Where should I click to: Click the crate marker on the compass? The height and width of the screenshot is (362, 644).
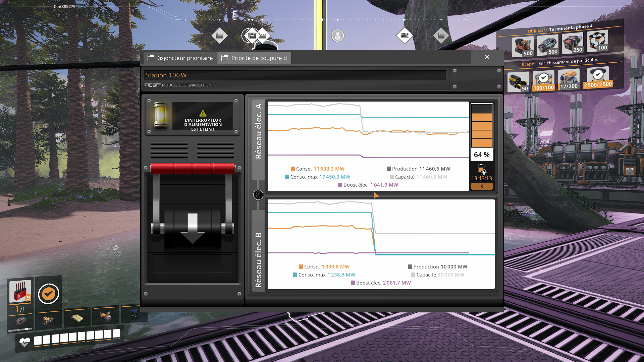coord(252,36)
